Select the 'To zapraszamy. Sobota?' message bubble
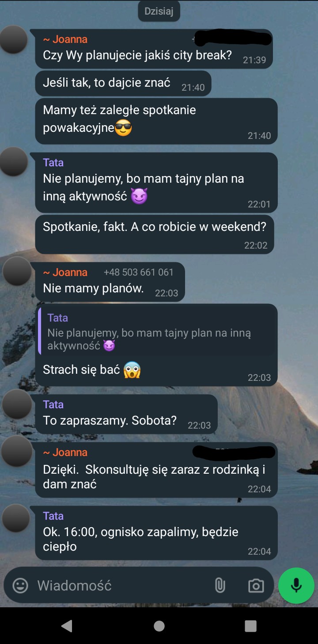This screenshot has height=644, width=318. tap(126, 414)
